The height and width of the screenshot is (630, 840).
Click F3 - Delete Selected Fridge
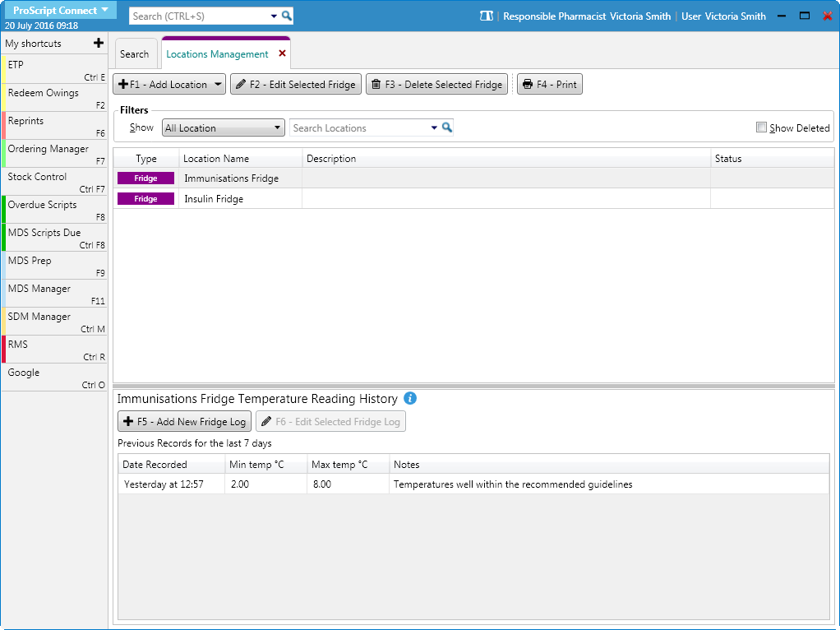[436, 84]
